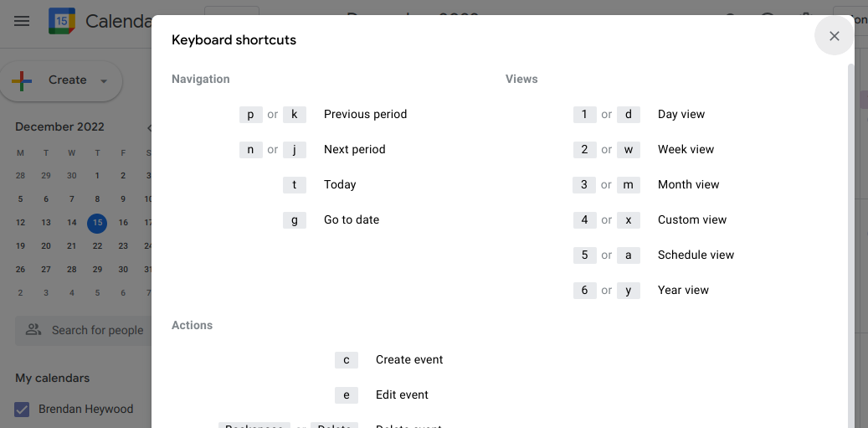Select December 22 in the mini calendar
The height and width of the screenshot is (428, 868).
pos(97,246)
